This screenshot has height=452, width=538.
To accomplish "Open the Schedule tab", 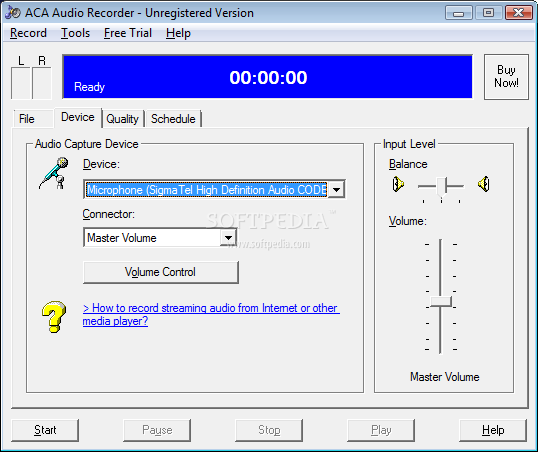I will coord(173,119).
